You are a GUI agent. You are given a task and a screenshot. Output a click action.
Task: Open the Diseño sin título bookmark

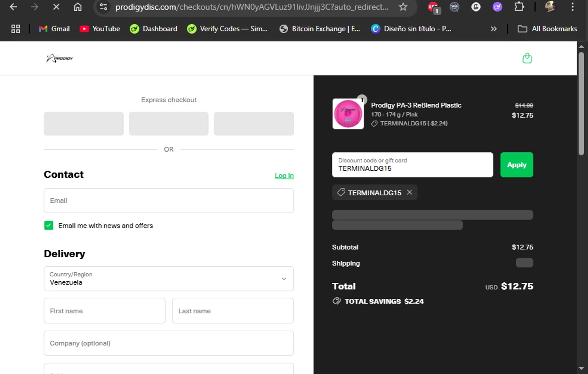[411, 29]
